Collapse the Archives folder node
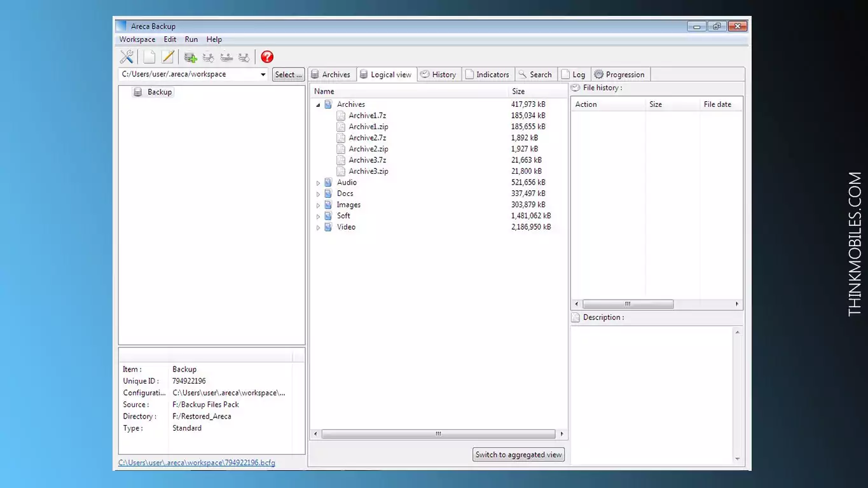The image size is (868, 488). coord(318,105)
